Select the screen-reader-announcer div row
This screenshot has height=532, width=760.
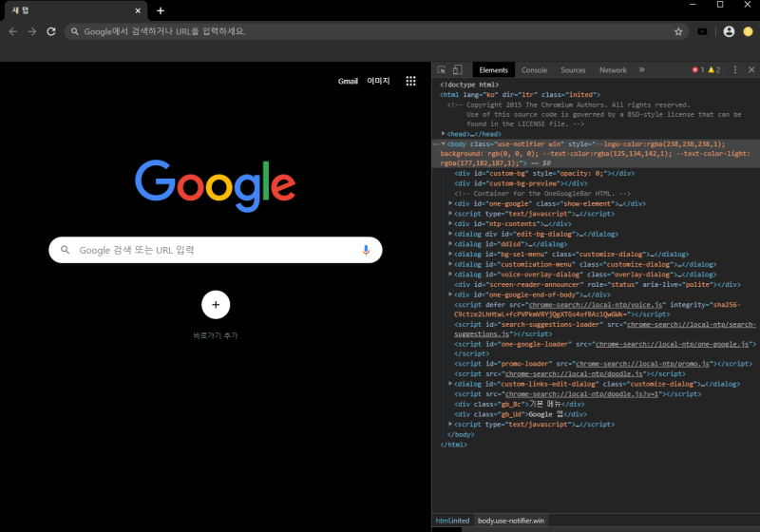click(x=598, y=284)
